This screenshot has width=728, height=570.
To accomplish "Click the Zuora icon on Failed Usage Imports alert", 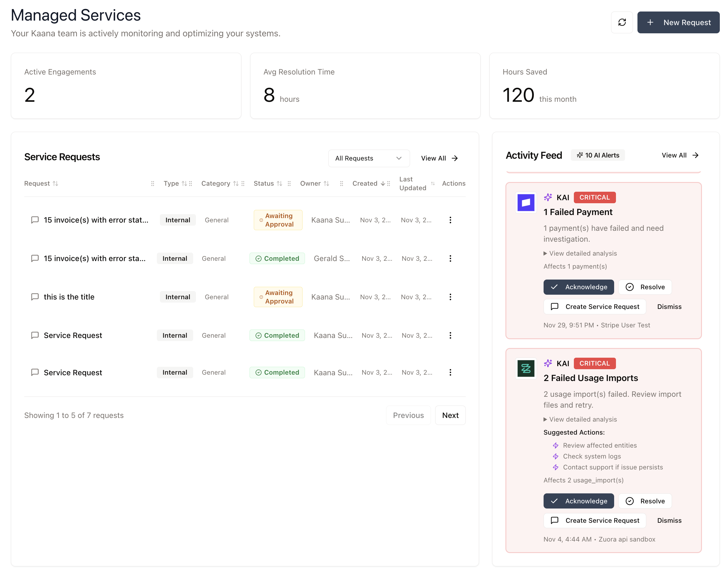I will [x=525, y=368].
